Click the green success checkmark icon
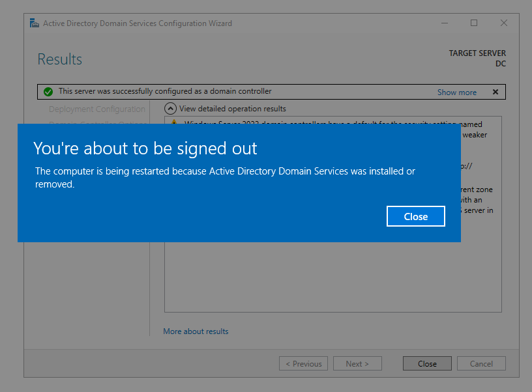 (48, 92)
